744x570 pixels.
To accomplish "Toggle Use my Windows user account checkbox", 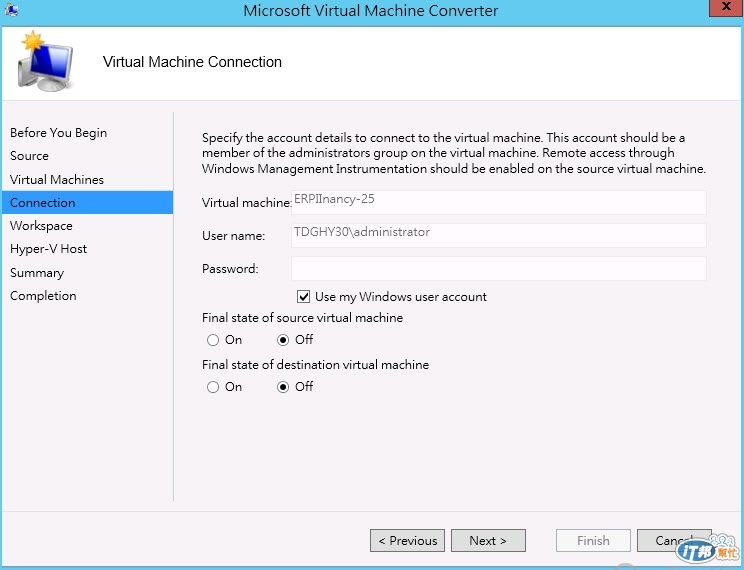I will (303, 297).
